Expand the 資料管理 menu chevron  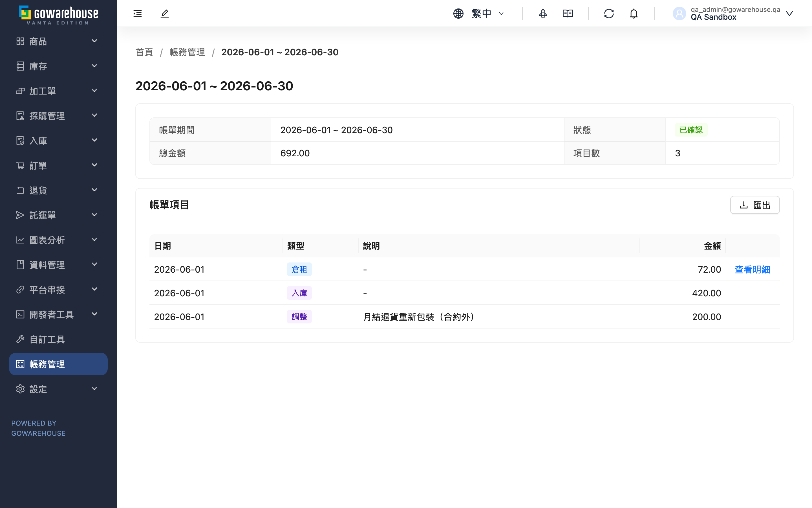click(x=95, y=264)
